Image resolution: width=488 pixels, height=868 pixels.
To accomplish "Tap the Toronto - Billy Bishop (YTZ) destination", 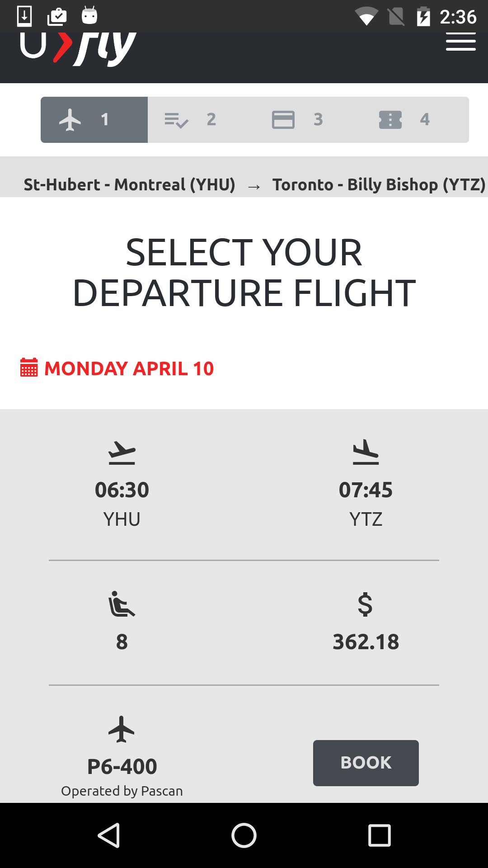I will click(379, 184).
